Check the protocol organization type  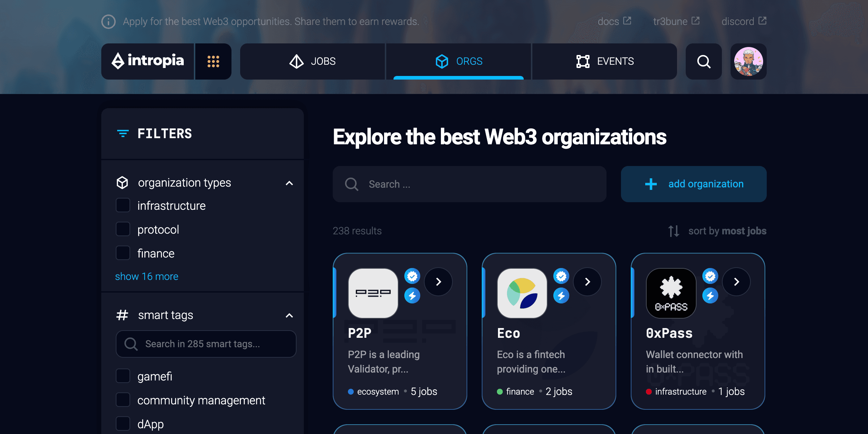point(123,229)
